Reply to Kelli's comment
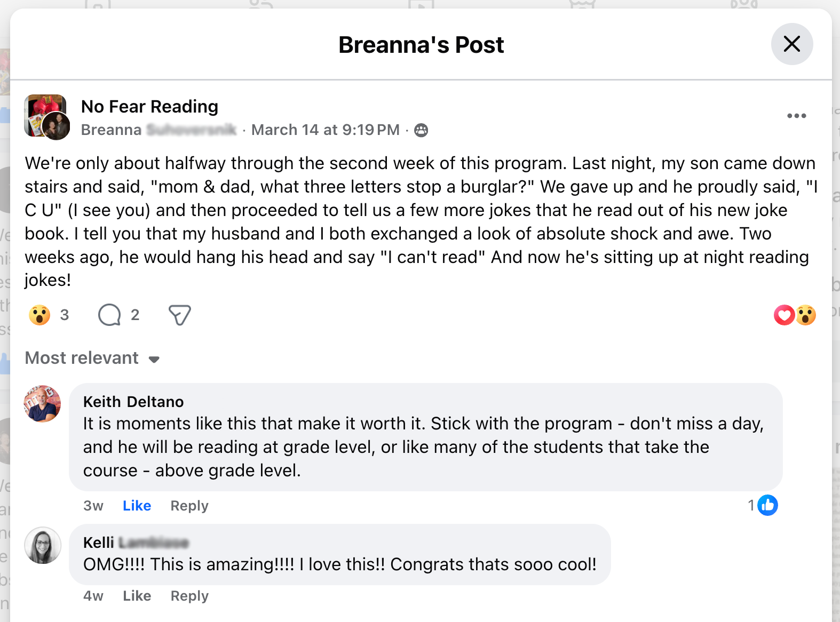Viewport: 840px width, 622px height. coord(189,596)
